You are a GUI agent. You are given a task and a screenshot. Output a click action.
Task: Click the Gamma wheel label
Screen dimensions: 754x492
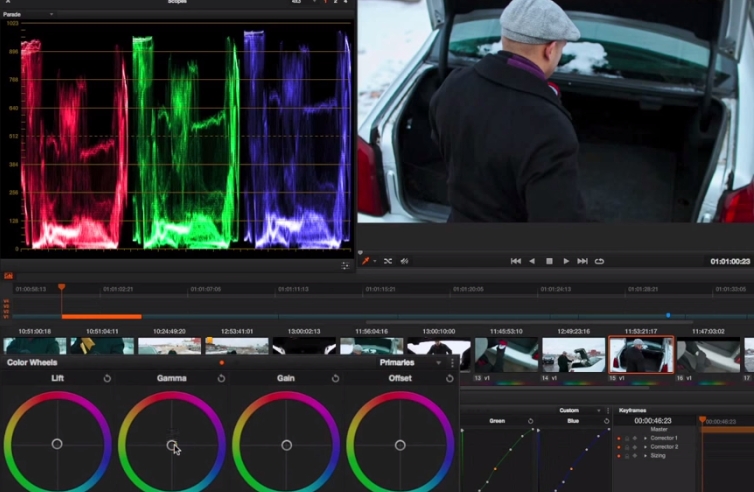click(x=172, y=378)
